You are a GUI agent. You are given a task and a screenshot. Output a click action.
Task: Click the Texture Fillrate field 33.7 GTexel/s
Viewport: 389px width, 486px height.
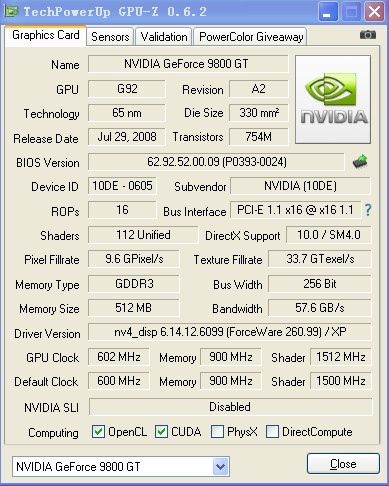coord(320,259)
